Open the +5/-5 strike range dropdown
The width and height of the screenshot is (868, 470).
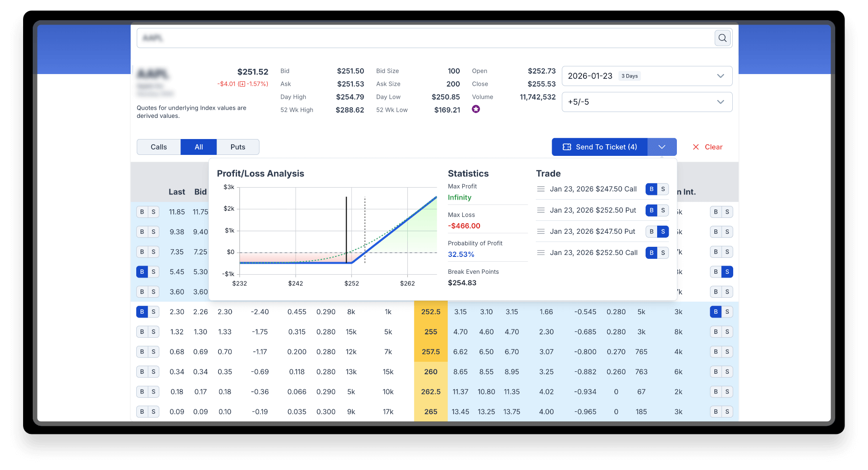point(647,102)
